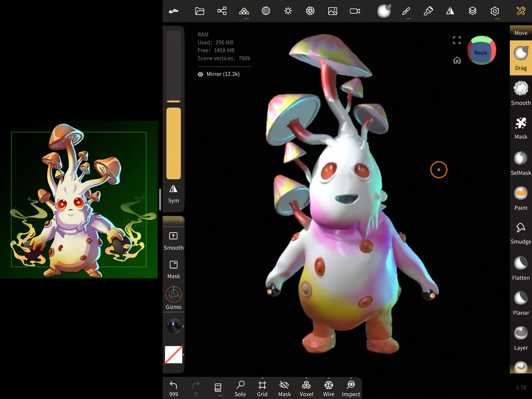Image resolution: width=532 pixels, height=399 pixels.
Task: Open Voxel remesh options
Action: pyautogui.click(x=306, y=388)
